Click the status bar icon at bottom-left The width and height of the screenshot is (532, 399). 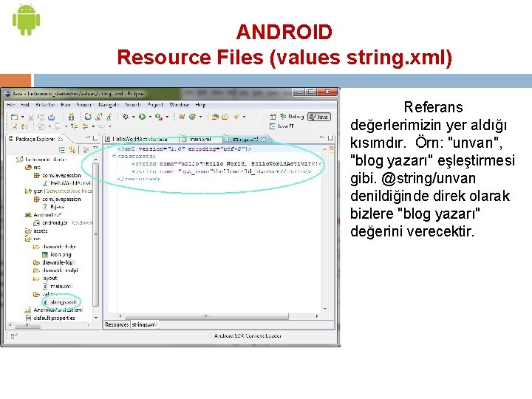(14, 336)
